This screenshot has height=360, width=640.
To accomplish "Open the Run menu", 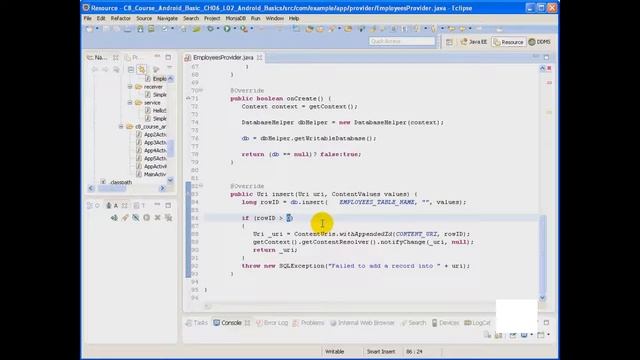I will (256, 18).
